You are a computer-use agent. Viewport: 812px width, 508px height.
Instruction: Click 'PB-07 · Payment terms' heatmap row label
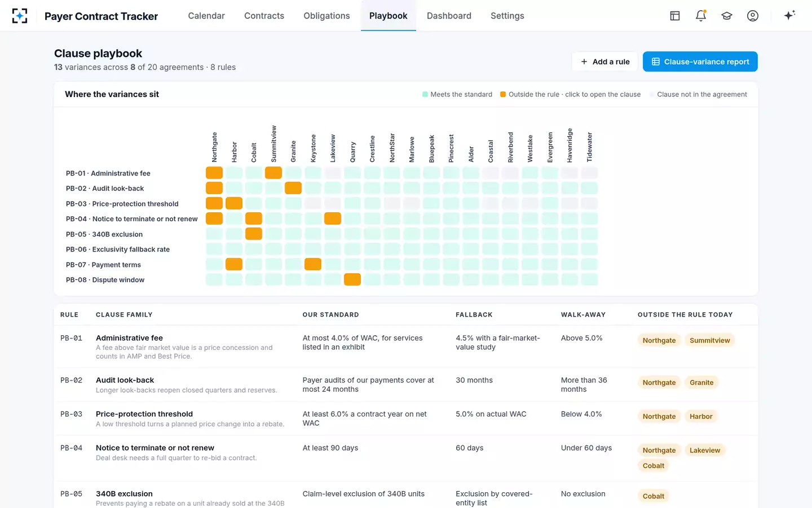pyautogui.click(x=103, y=264)
